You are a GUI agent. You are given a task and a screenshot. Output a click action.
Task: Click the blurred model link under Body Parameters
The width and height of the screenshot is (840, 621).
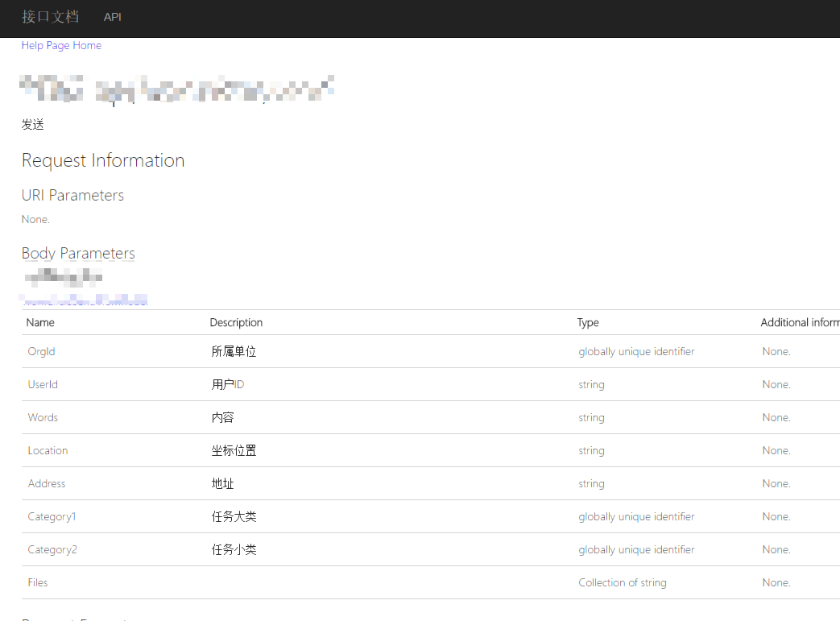tap(85, 301)
